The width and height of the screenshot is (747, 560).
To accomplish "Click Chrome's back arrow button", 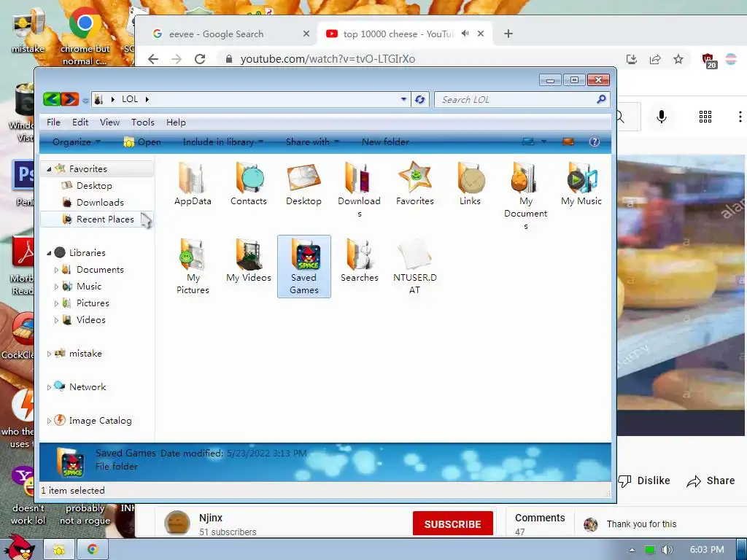I will pyautogui.click(x=153, y=59).
